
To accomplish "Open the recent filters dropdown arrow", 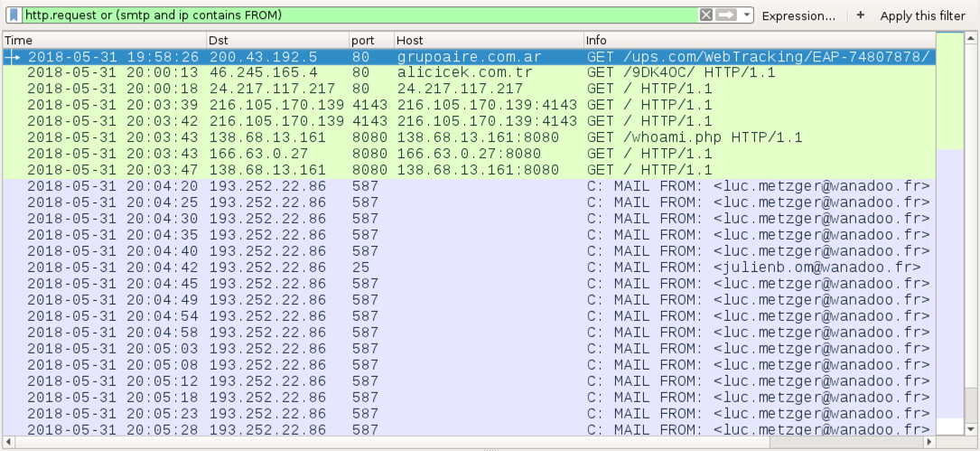I will click(747, 15).
